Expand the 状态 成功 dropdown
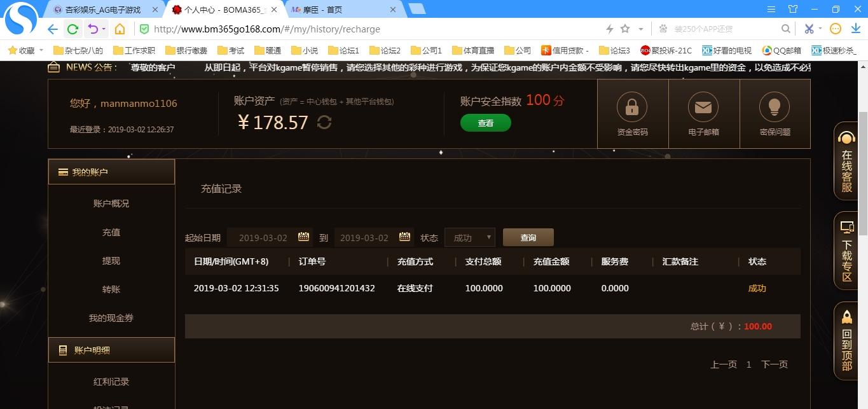 470,237
